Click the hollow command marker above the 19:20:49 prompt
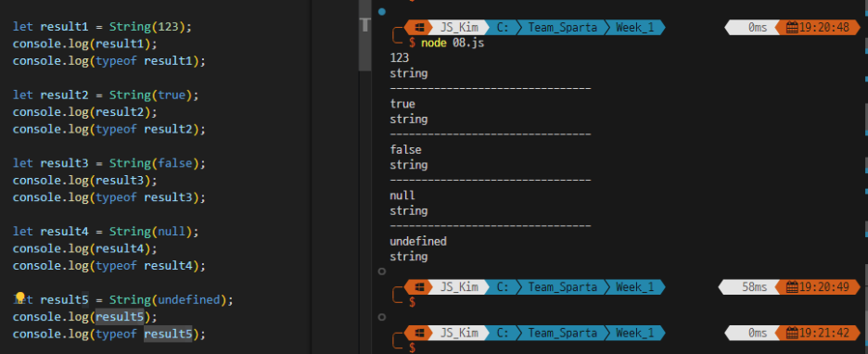The height and width of the screenshot is (354, 868). pyautogui.click(x=381, y=272)
